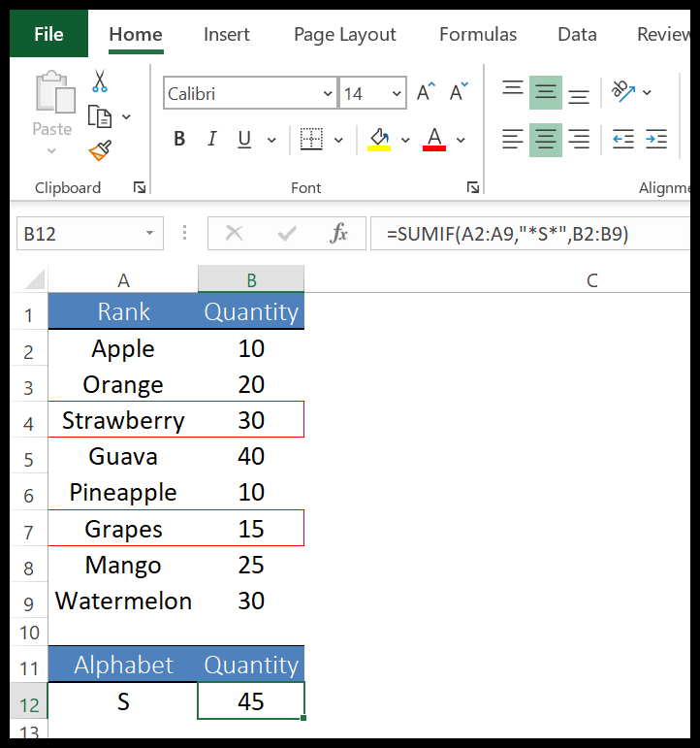Click Select All corner triangle
The width and height of the screenshot is (700, 748).
click(34, 279)
